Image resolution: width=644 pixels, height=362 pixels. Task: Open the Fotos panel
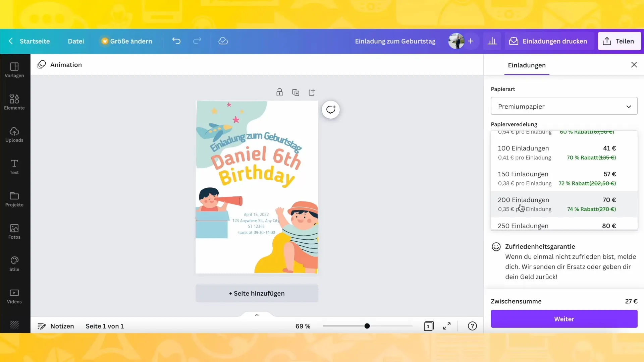click(x=14, y=232)
